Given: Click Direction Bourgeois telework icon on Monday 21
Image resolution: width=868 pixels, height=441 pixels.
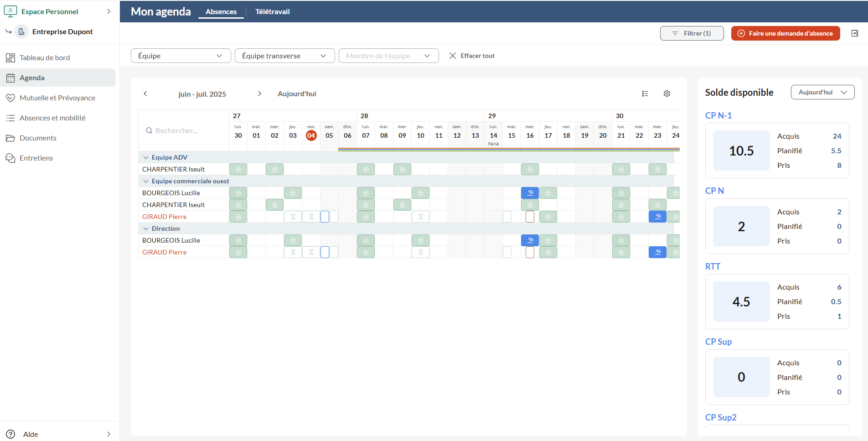Looking at the screenshot, I should [621, 240].
